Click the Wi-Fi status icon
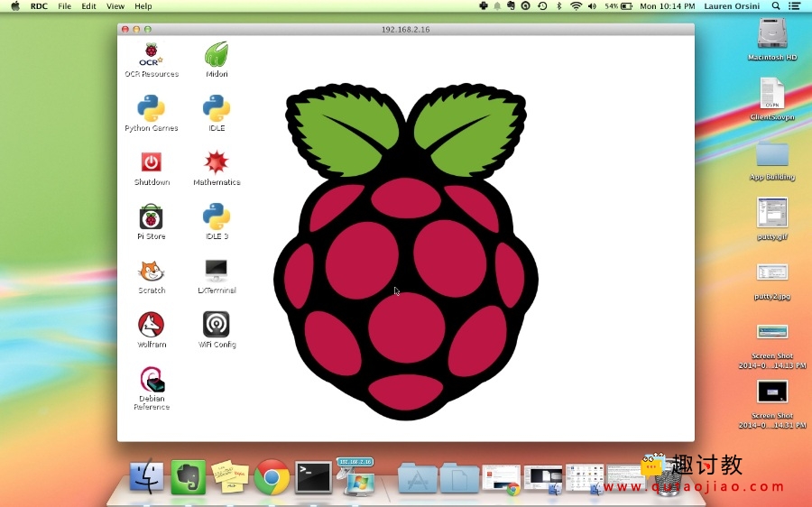This screenshot has height=507, width=812. [576, 6]
